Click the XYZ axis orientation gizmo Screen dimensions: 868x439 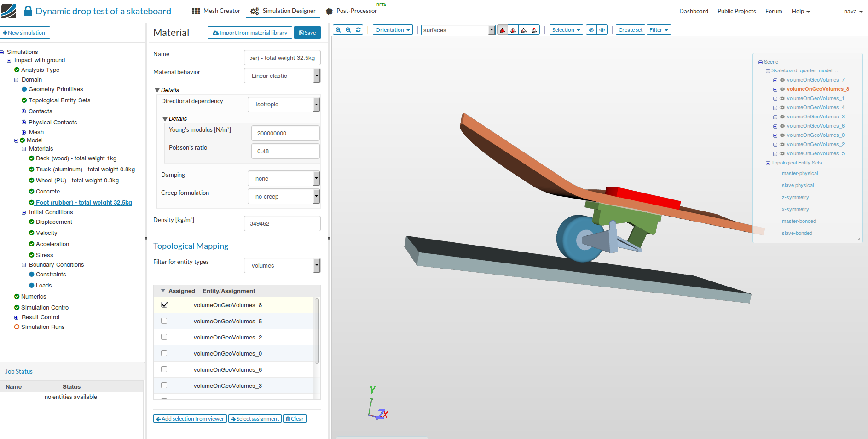[378, 403]
